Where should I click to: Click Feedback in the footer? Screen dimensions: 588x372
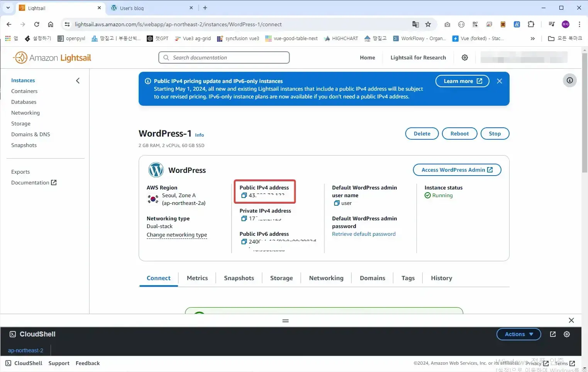(x=88, y=363)
